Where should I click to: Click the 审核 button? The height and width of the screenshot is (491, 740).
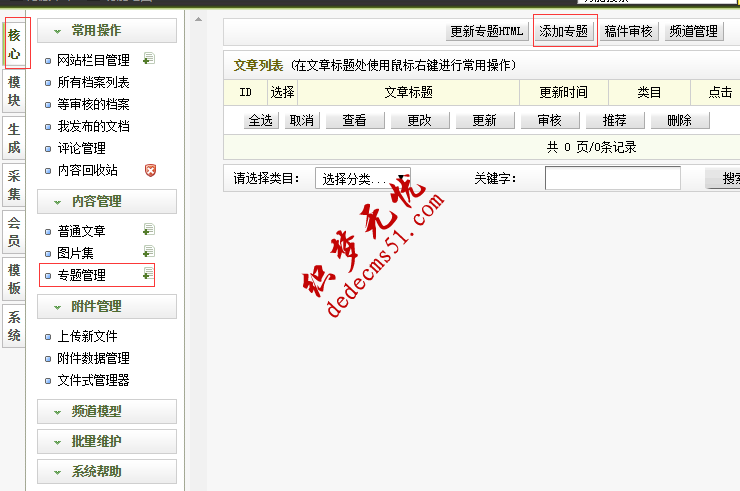tap(550, 120)
